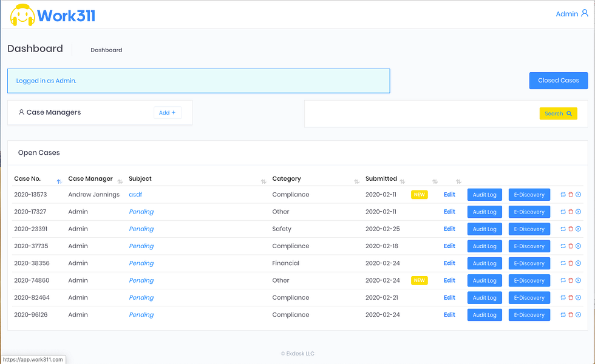Click the red trash icon for case 2020-13573
Image resolution: width=595 pixels, height=364 pixels.
(x=571, y=195)
